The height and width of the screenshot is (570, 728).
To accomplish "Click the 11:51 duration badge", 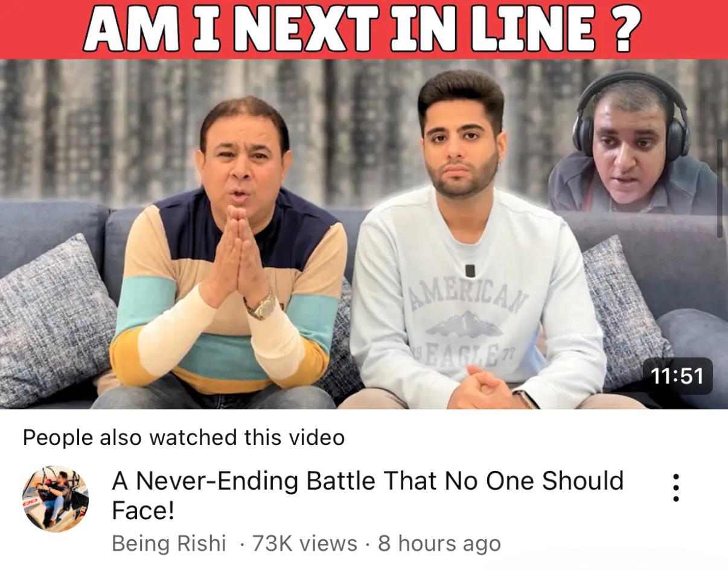I will click(x=678, y=376).
